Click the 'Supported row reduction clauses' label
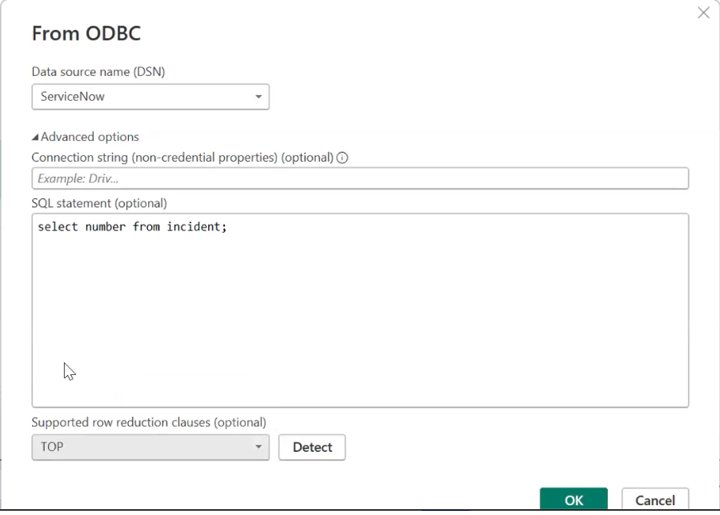This screenshot has height=515, width=720. [x=149, y=422]
